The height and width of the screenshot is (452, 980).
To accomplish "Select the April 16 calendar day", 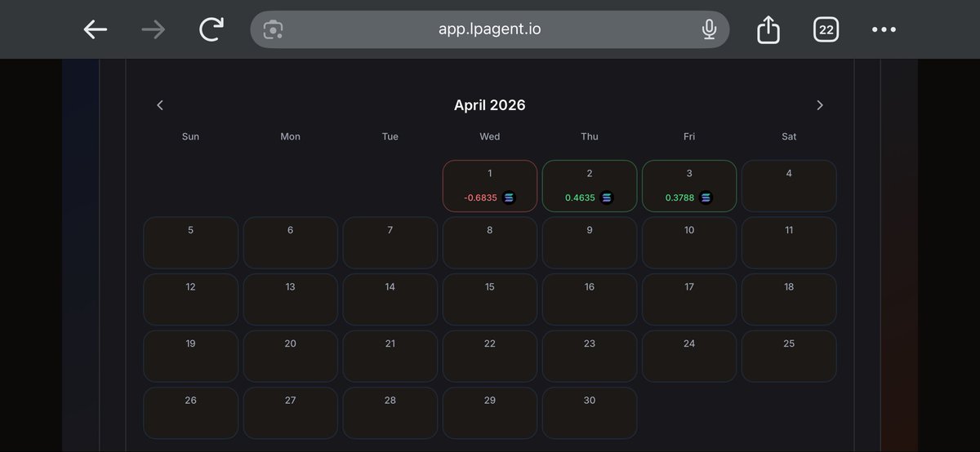I will pyautogui.click(x=590, y=299).
